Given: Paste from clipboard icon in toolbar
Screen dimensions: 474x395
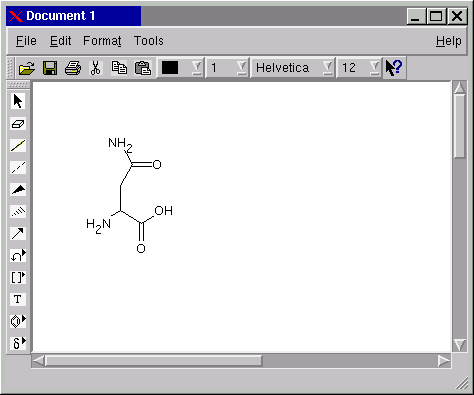Looking at the screenshot, I should [143, 68].
